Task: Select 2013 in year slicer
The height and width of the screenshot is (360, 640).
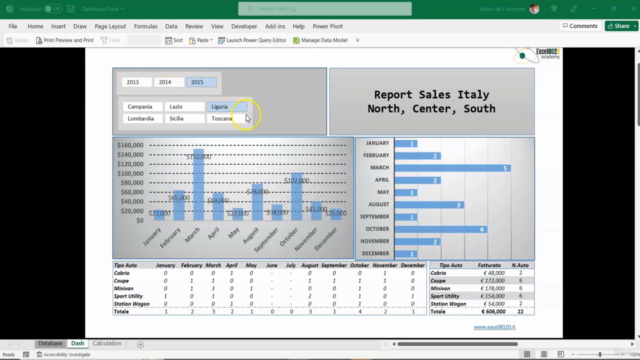Action: (136, 82)
